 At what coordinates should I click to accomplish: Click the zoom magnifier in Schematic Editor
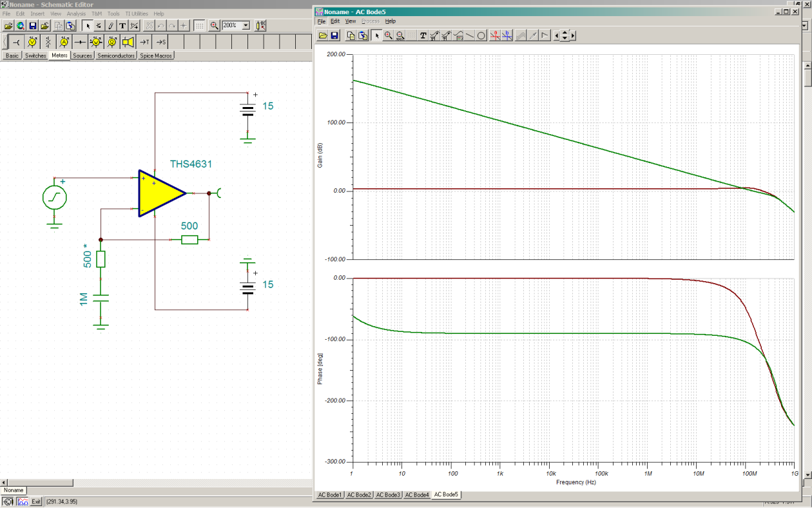click(x=214, y=26)
